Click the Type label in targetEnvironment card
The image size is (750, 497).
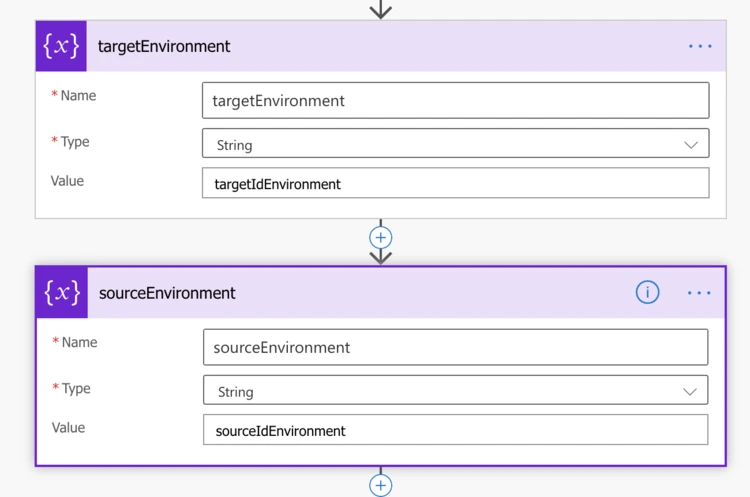click(x=75, y=142)
